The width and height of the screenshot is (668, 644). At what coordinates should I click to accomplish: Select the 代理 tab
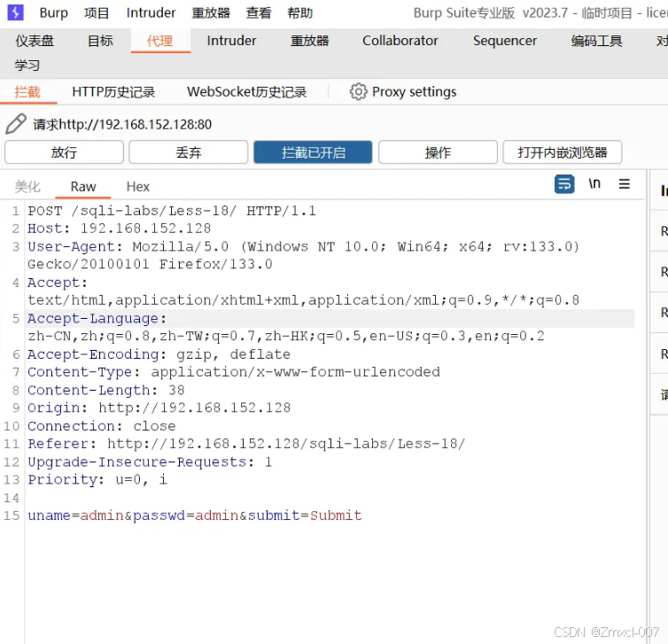click(x=159, y=41)
